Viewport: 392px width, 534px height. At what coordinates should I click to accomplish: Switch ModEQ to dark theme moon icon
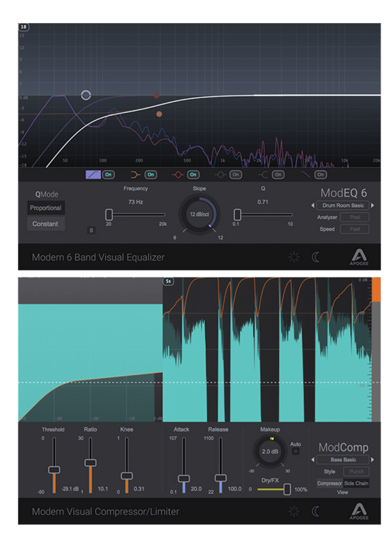(x=316, y=257)
